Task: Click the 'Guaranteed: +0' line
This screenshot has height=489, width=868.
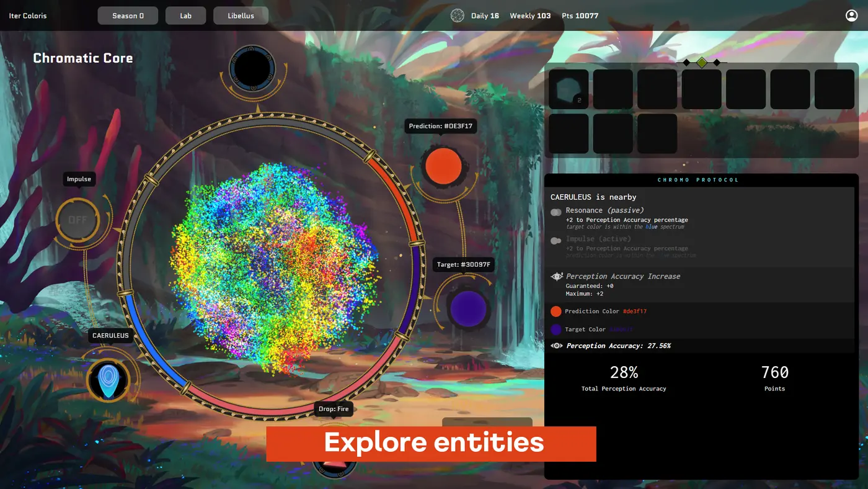Action: click(590, 286)
